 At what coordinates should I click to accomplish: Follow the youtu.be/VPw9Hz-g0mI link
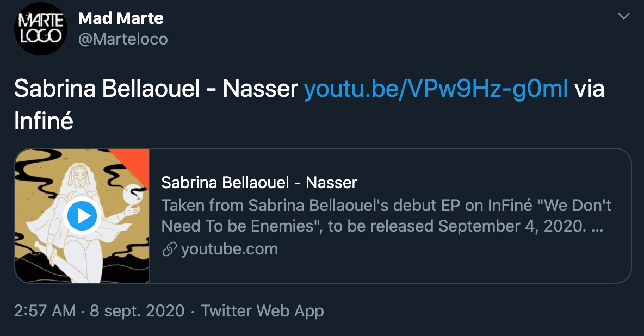coord(436,89)
